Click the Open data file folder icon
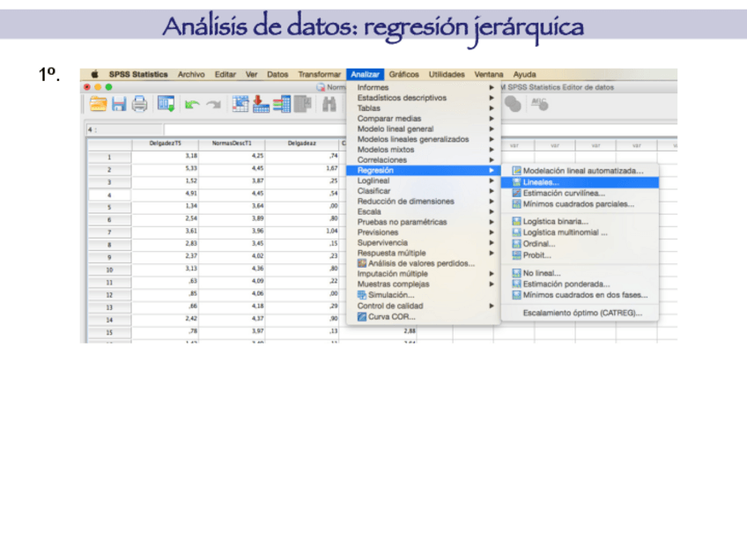This screenshot has height=560, width=747. 98,104
